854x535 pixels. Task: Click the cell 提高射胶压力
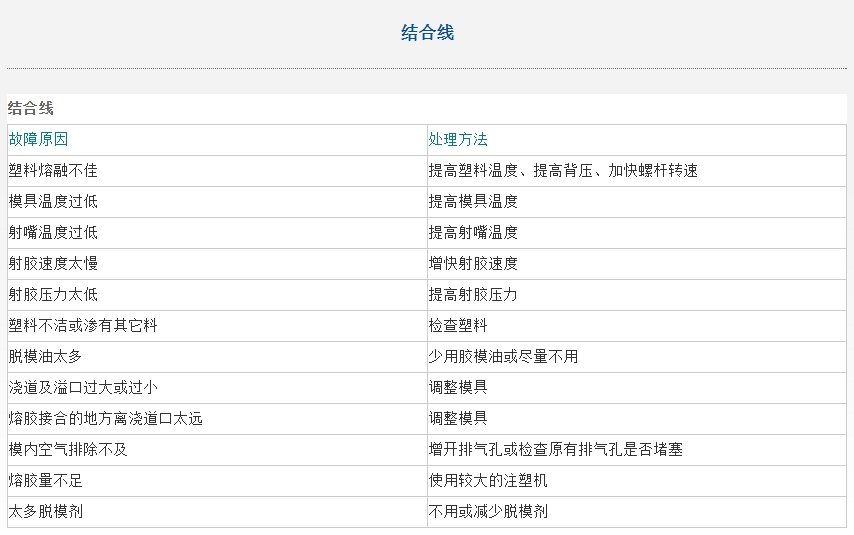[637, 295]
